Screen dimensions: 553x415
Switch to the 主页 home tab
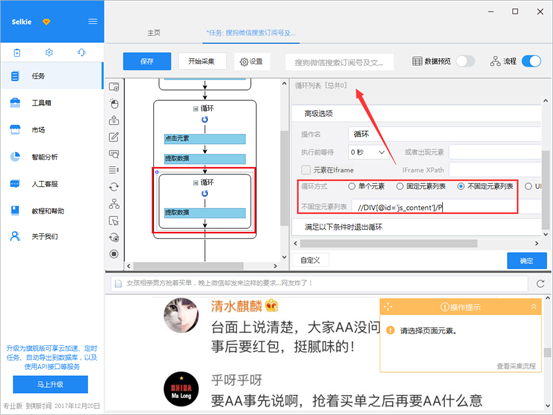154,33
